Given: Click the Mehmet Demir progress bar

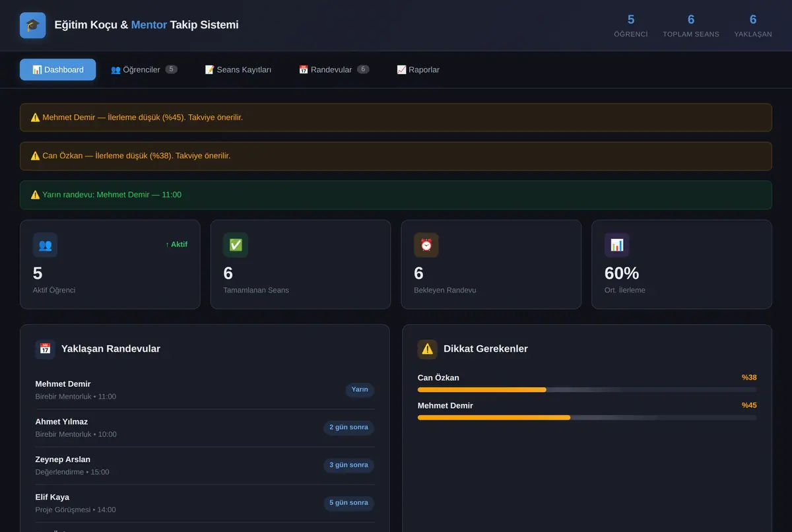Looking at the screenshot, I should pos(587,417).
